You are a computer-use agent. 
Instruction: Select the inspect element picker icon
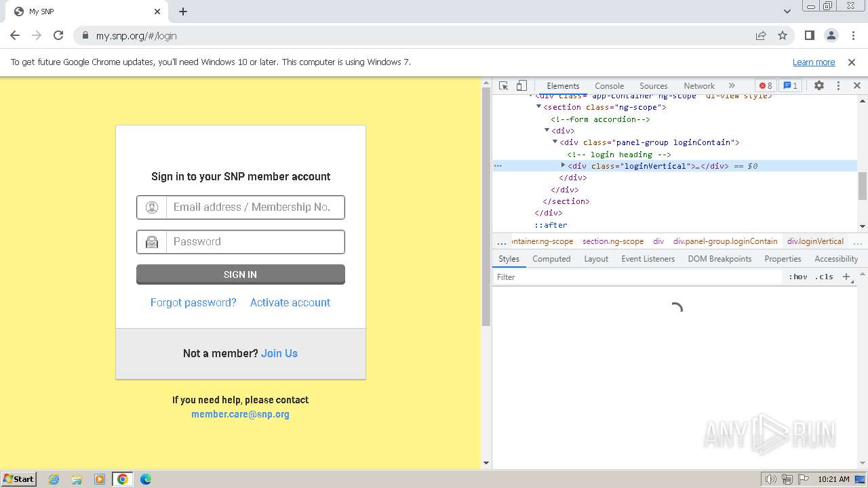tap(503, 86)
